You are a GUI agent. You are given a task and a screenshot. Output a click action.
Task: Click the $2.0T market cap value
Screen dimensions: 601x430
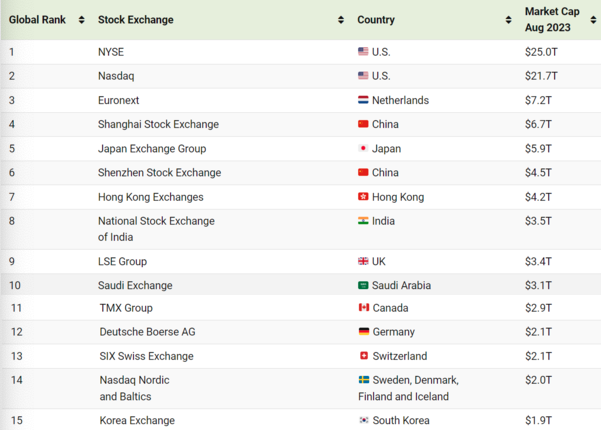click(x=538, y=380)
